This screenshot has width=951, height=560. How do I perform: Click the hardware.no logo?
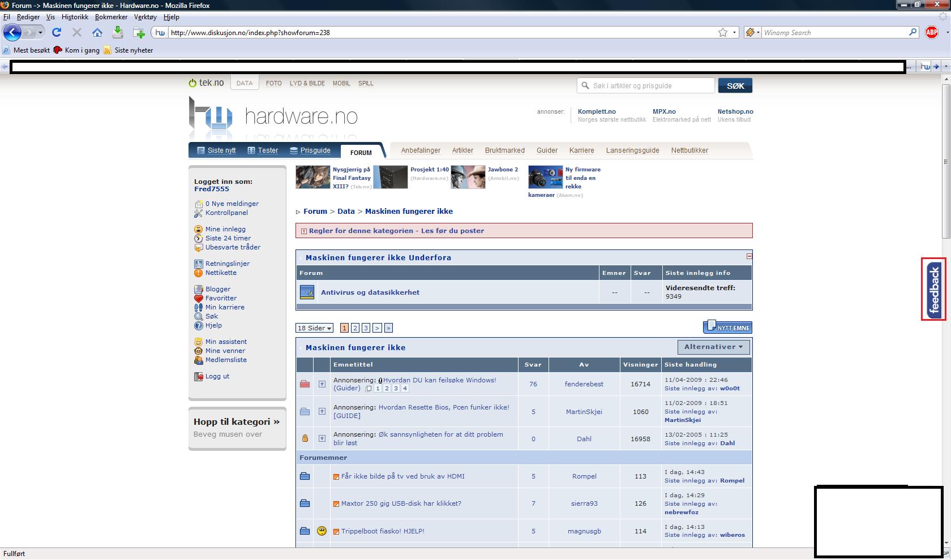(x=273, y=117)
